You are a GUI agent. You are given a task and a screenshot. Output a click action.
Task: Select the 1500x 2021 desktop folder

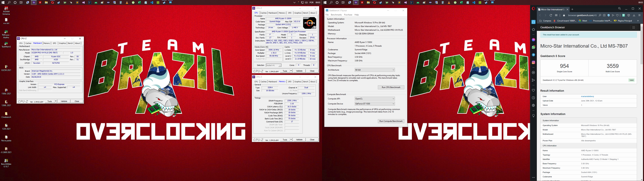(6, 92)
